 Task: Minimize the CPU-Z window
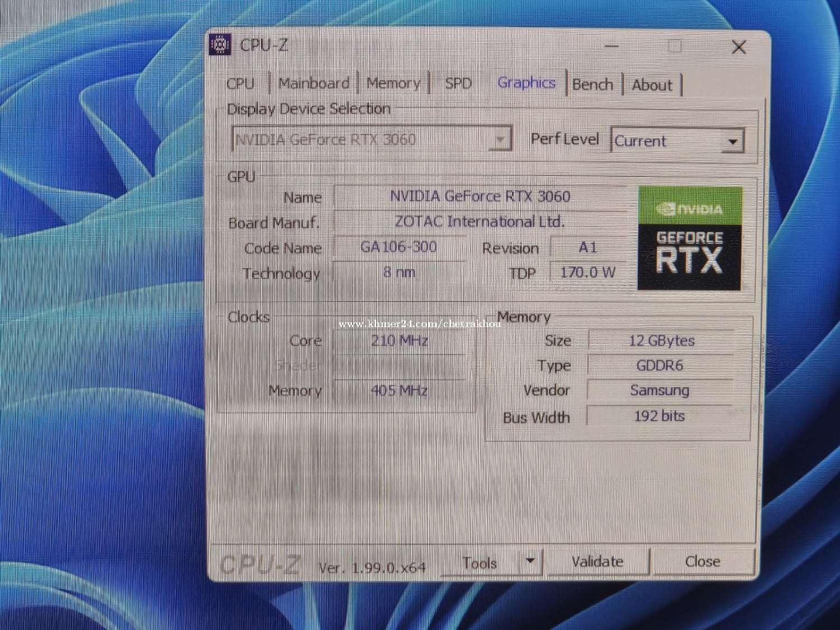point(612,46)
